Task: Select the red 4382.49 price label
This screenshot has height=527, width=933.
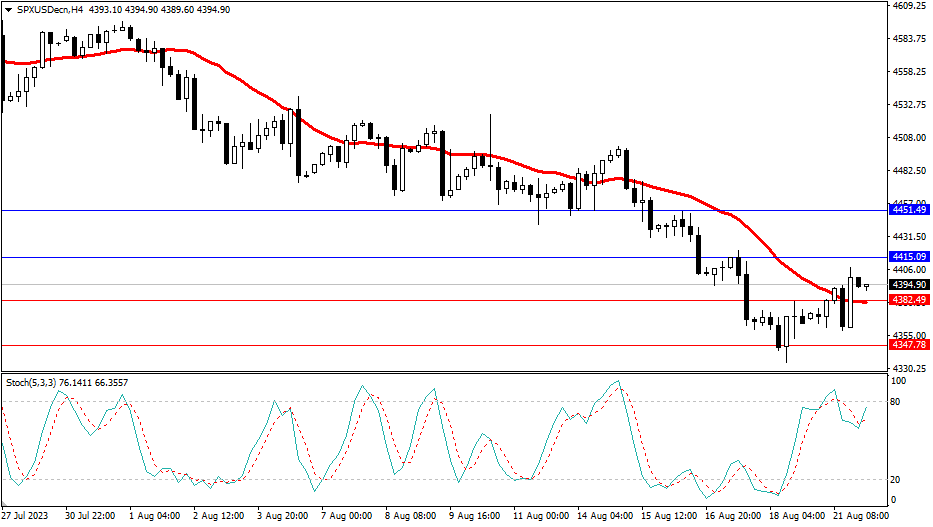Action: click(x=909, y=300)
